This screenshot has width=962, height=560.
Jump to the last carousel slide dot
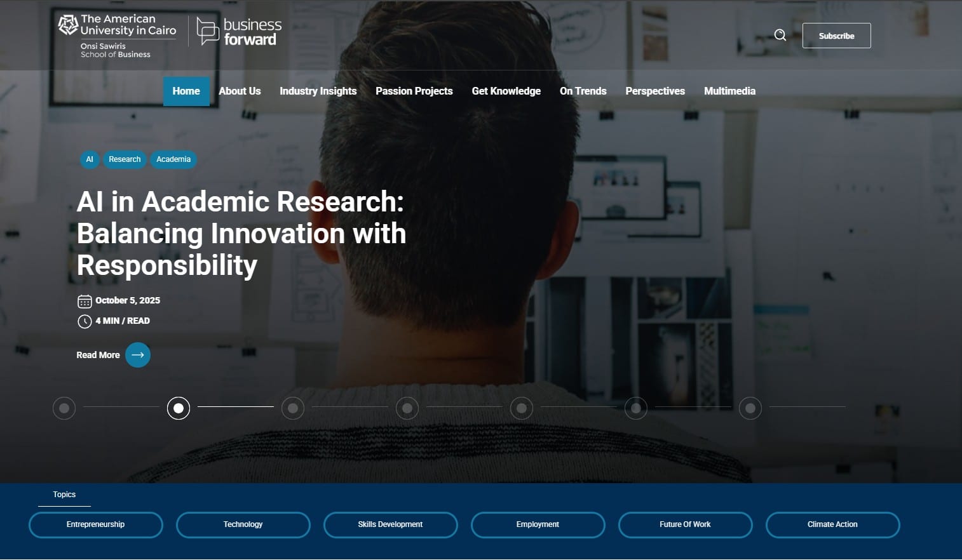point(750,408)
